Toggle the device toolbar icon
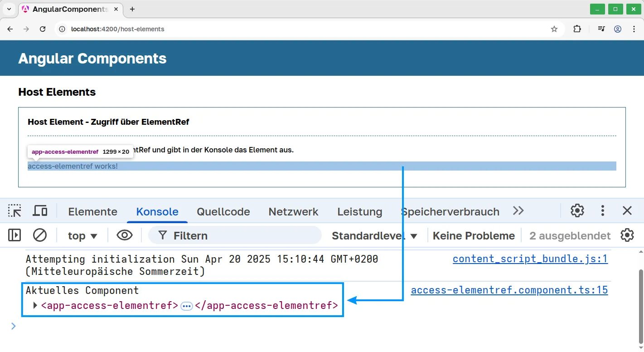The width and height of the screenshot is (644, 352). [x=40, y=210]
